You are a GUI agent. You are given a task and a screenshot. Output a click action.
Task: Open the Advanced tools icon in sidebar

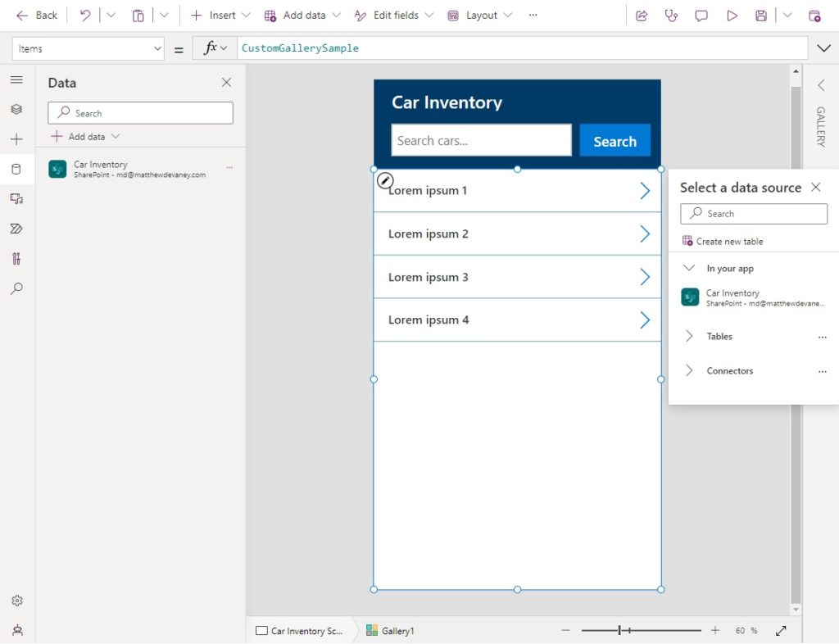pos(16,259)
